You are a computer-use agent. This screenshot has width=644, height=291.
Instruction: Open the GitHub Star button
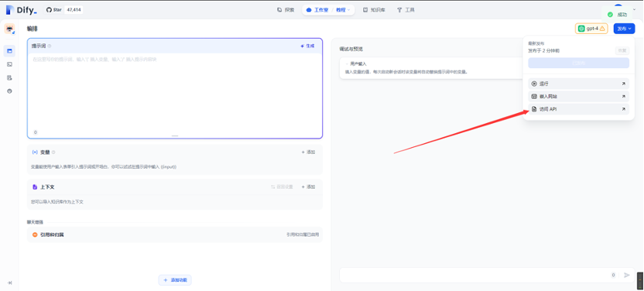point(54,10)
